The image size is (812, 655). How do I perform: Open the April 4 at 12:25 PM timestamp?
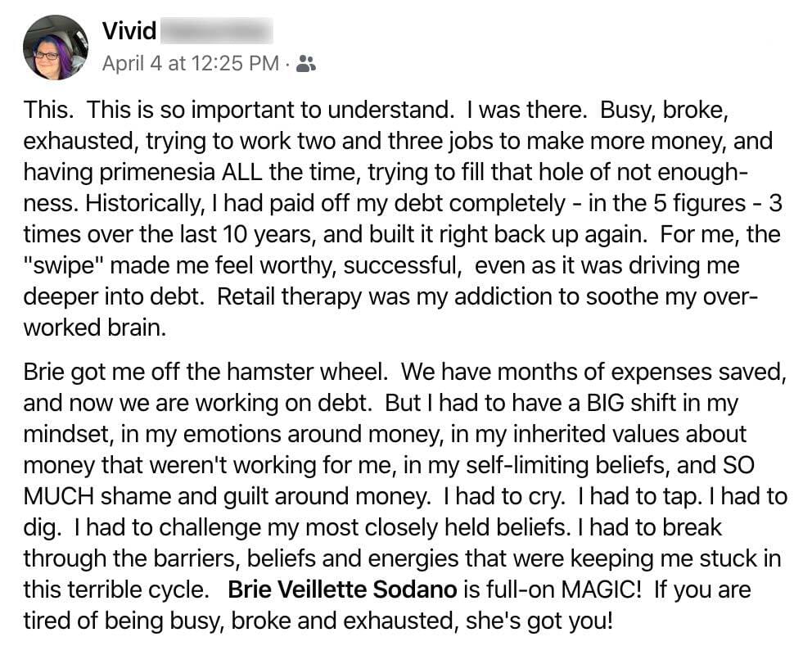191,63
